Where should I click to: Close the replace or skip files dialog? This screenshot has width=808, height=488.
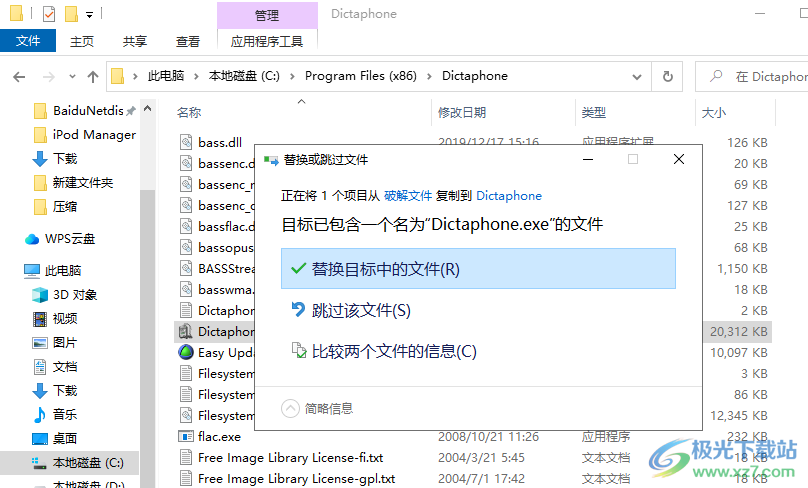coord(679,159)
